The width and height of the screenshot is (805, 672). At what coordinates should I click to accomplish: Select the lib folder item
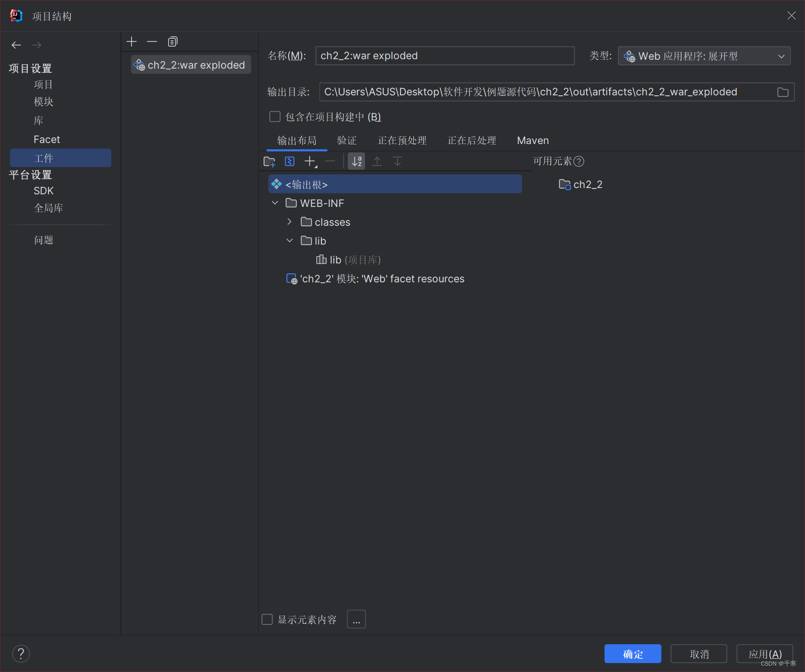314,241
